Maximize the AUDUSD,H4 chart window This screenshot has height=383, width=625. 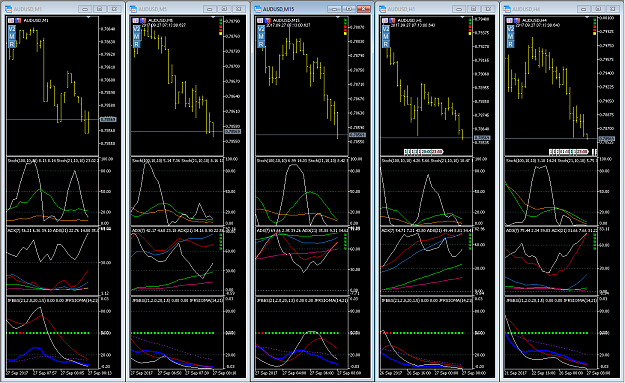point(598,9)
